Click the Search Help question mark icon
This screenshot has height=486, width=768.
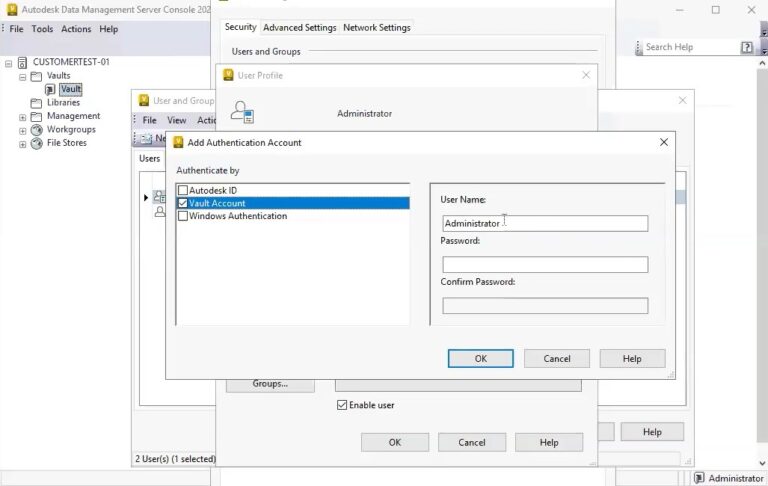coord(746,47)
